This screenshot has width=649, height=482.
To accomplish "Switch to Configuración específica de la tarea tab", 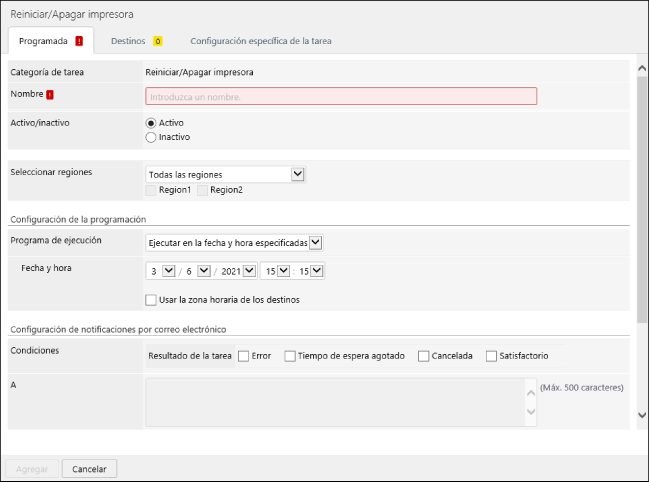I will (x=261, y=41).
